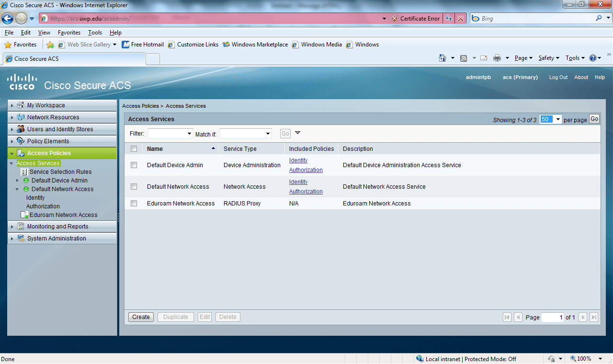This screenshot has width=613, height=364.
Task: Check the Eduroam Network Access row checkbox
Action: coord(134,204)
